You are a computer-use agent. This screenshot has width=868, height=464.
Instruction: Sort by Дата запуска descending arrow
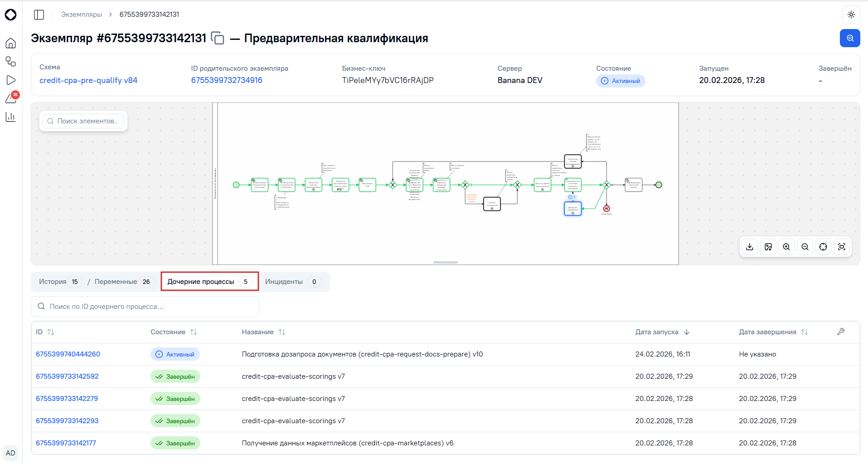[687, 332]
